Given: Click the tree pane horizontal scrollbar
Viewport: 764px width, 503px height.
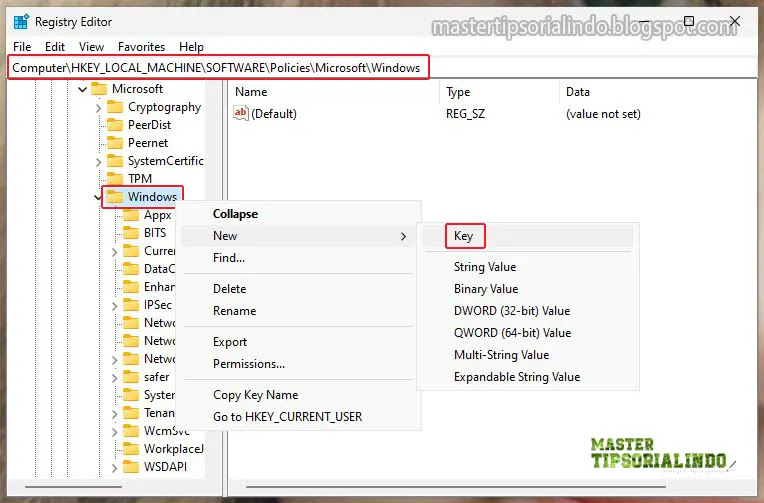Looking at the screenshot, I should [x=74, y=486].
